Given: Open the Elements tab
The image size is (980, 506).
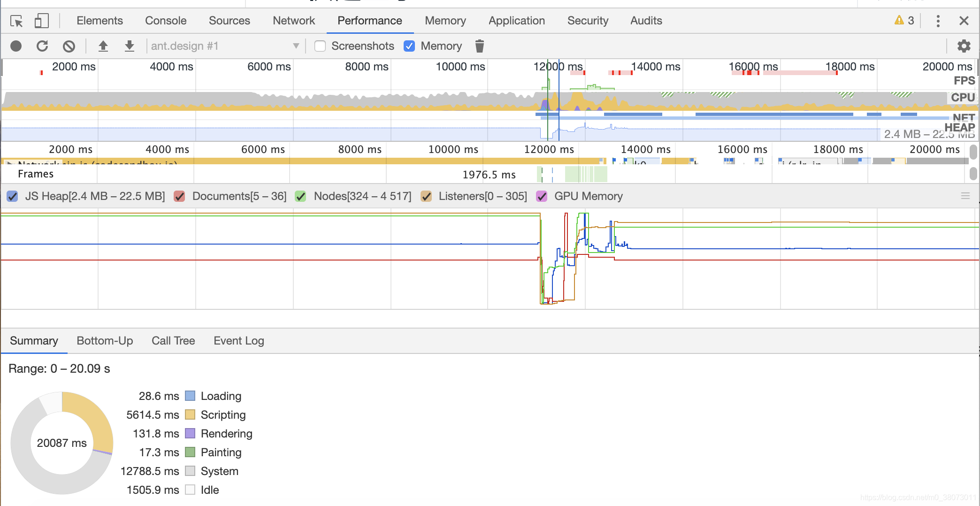Looking at the screenshot, I should [x=100, y=21].
